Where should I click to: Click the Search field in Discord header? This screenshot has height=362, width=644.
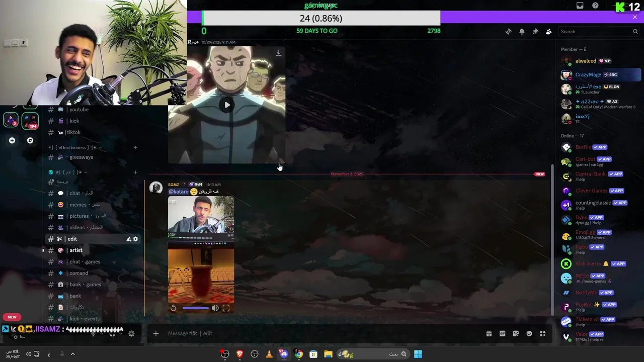[x=599, y=31]
